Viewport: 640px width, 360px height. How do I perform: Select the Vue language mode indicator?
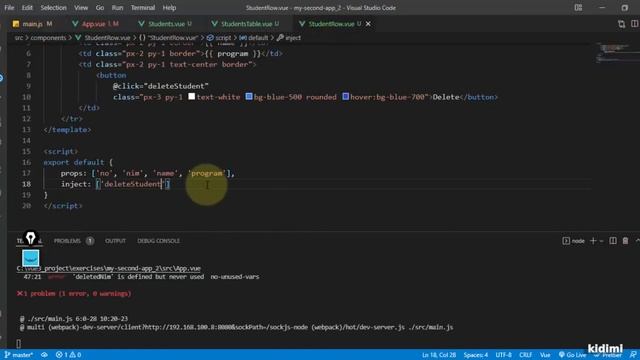point(545,355)
